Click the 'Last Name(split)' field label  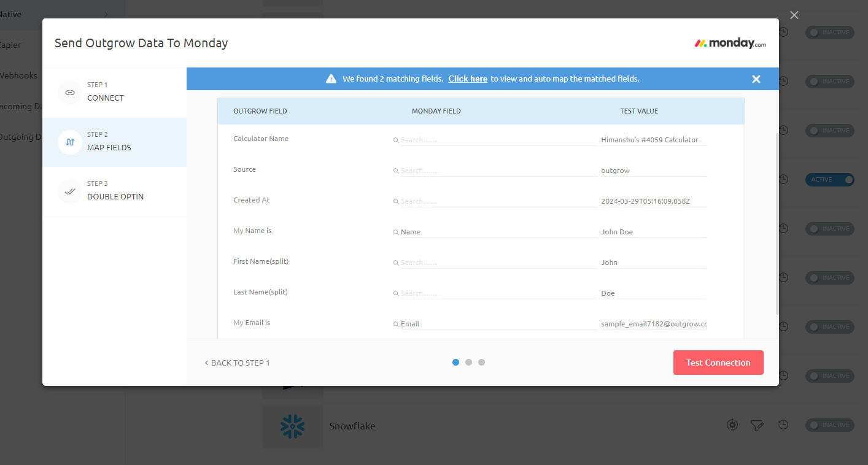click(260, 292)
